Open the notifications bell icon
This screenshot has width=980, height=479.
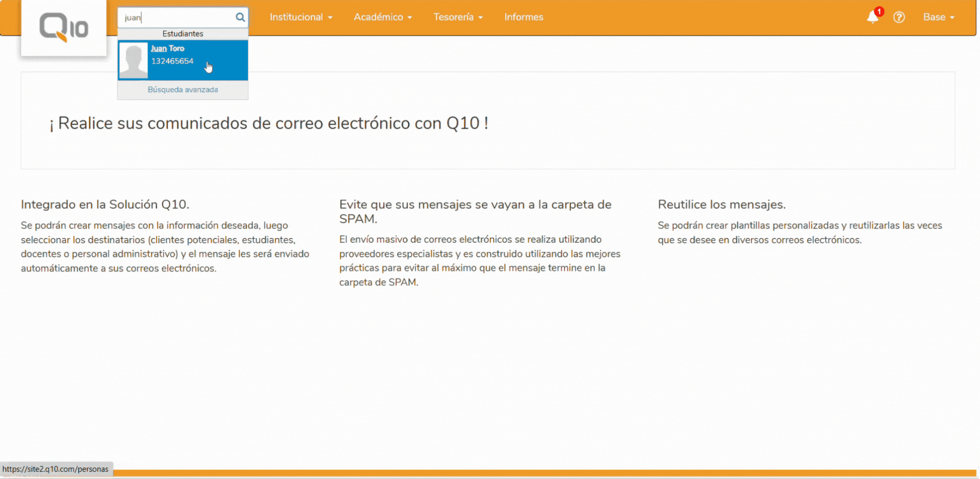pos(872,18)
